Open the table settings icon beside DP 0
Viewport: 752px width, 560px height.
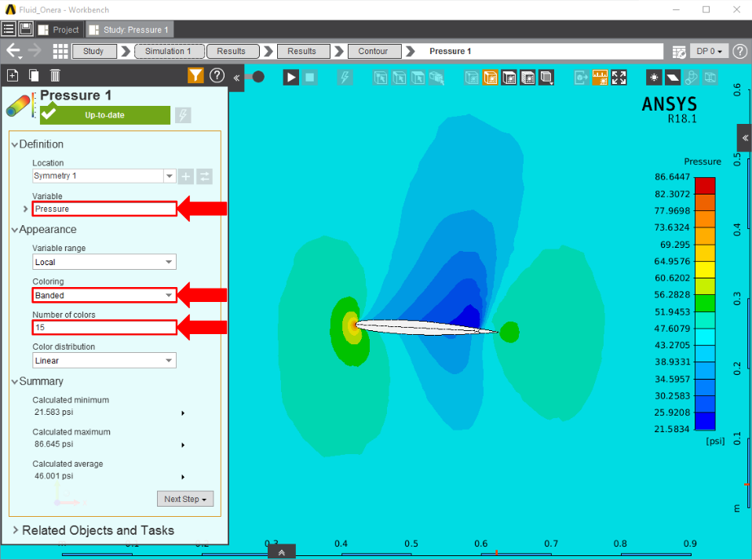click(x=679, y=51)
